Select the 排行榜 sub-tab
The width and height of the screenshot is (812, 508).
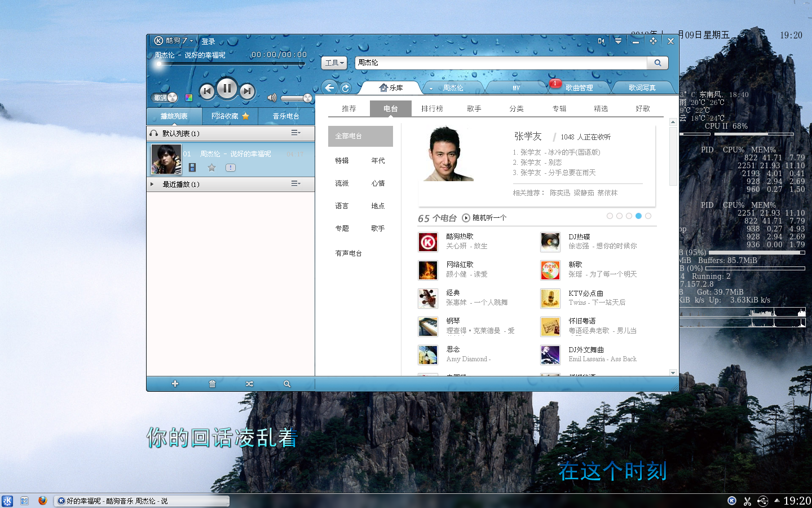pos(432,108)
